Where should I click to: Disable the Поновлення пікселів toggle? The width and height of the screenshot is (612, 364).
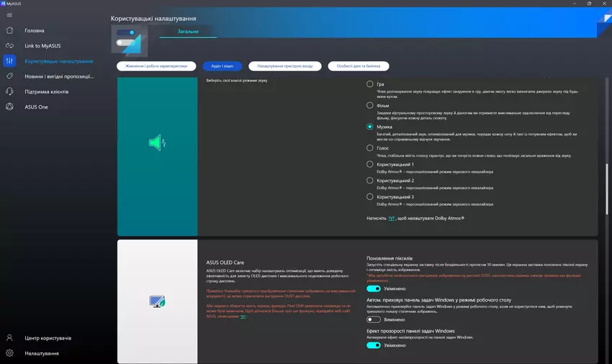[x=374, y=288]
